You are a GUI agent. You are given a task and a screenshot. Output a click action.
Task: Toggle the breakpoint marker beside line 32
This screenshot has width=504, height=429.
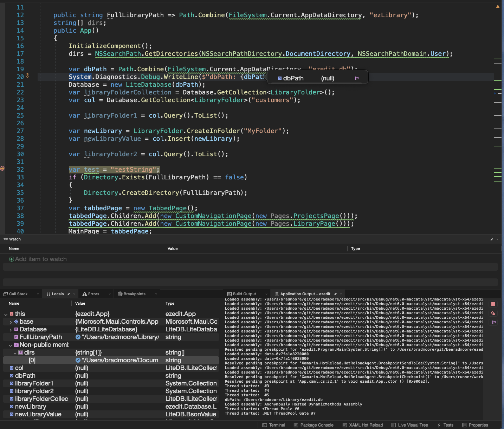tap(2, 169)
